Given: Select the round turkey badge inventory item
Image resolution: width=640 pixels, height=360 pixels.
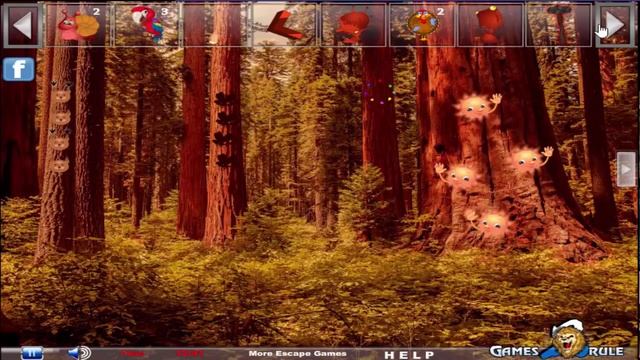Looking at the screenshot, I should 423,24.
